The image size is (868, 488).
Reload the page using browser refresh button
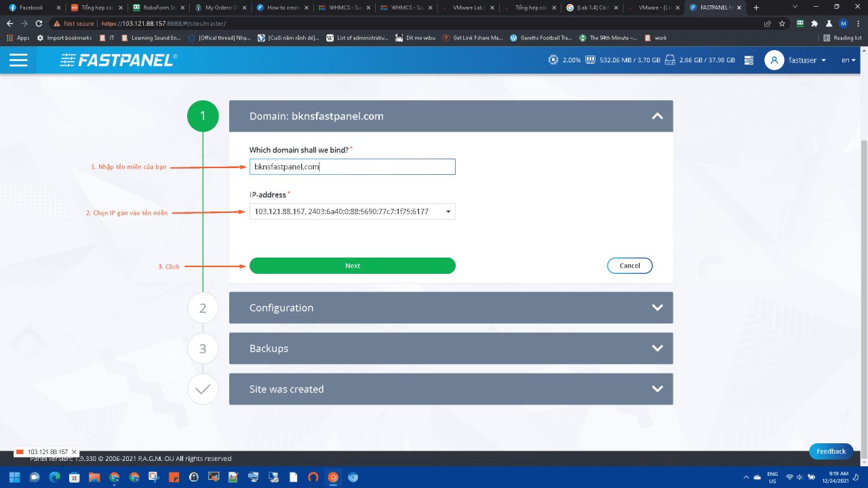click(x=39, y=23)
